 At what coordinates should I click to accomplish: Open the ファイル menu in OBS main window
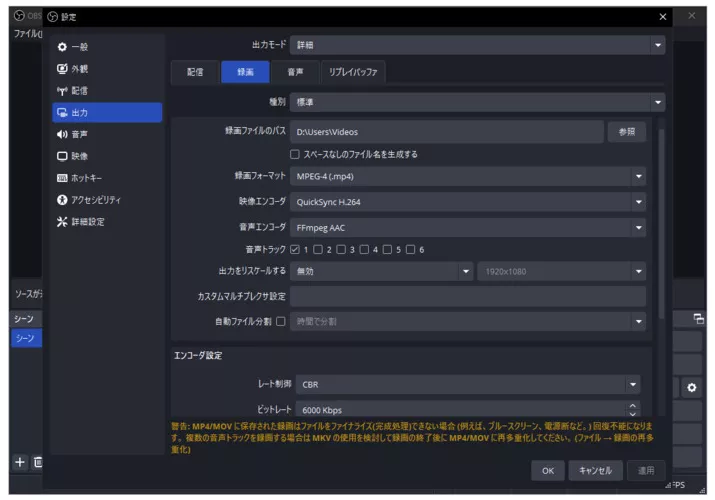tap(28, 33)
